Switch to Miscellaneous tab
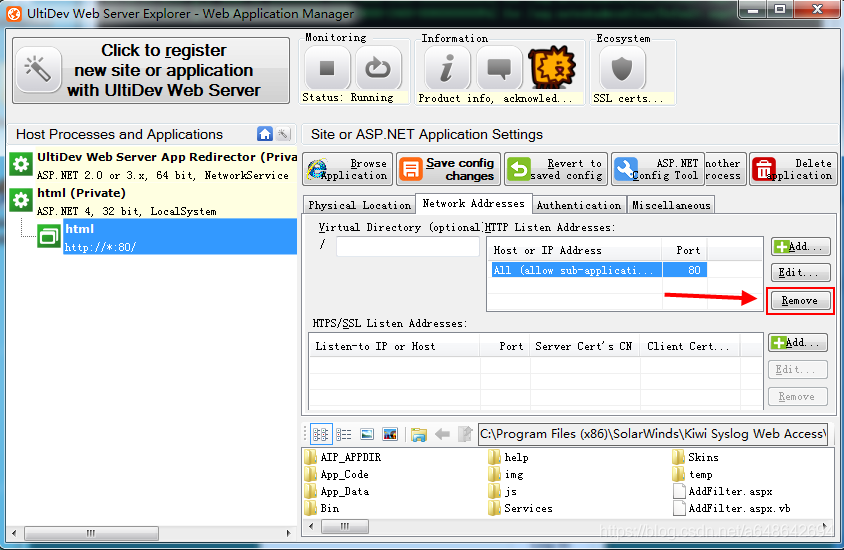The width and height of the screenshot is (844, 550). (x=671, y=205)
